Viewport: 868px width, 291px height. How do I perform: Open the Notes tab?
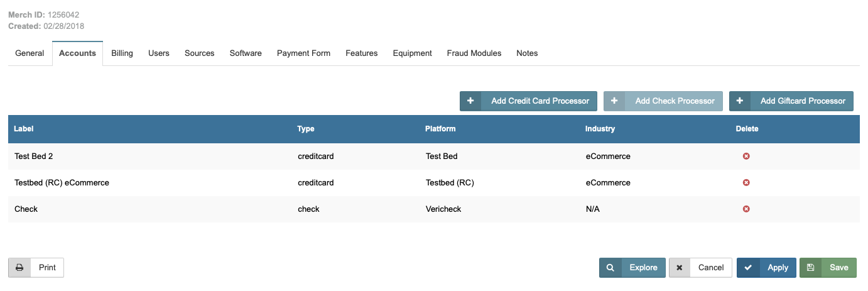click(x=527, y=53)
